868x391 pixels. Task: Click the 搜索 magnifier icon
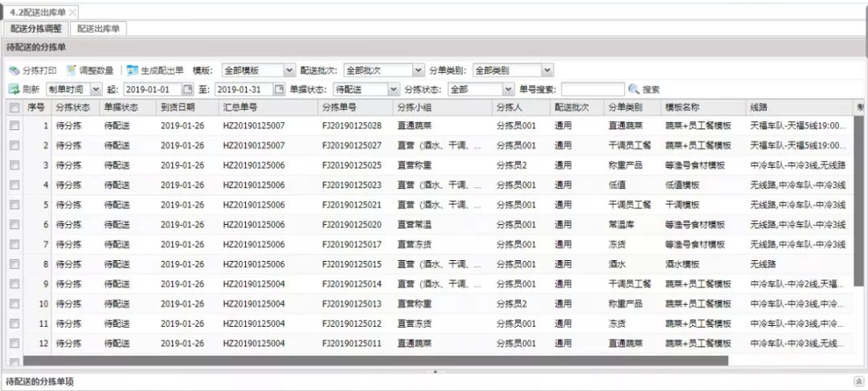point(634,89)
